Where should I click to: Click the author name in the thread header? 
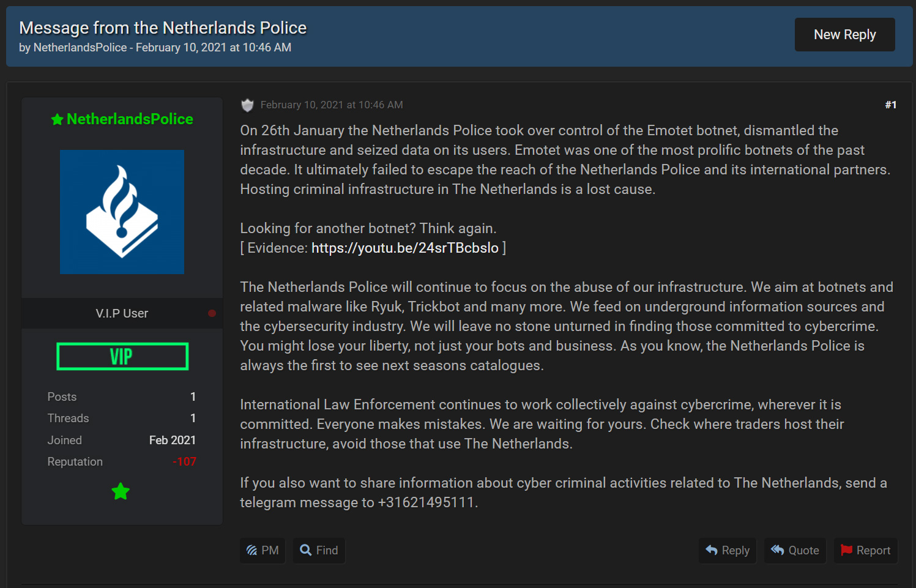80,48
